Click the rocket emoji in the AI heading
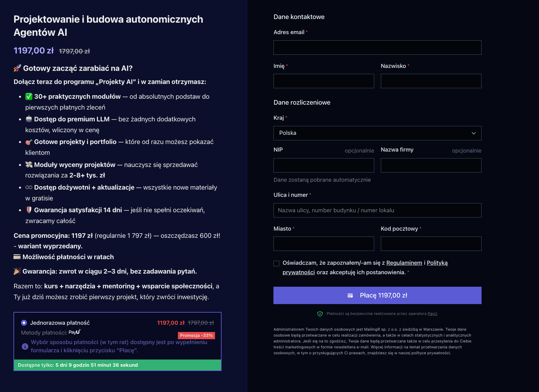Viewport: 539px width, 392px height. coord(17,68)
